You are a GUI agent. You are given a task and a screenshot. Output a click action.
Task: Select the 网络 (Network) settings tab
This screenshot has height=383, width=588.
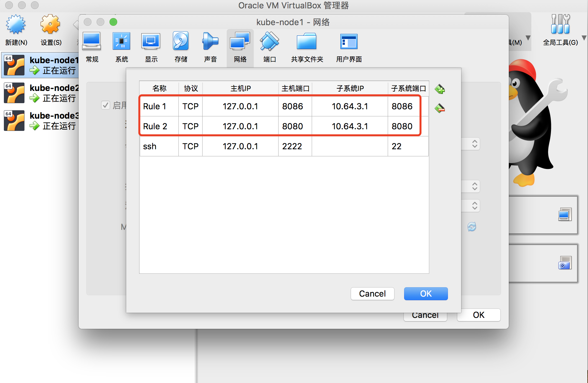240,48
